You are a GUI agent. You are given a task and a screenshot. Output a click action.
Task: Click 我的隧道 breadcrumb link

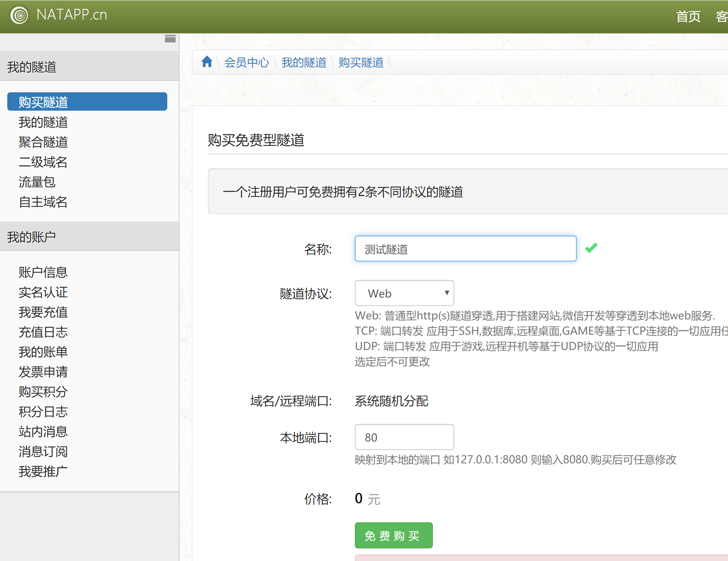click(304, 62)
